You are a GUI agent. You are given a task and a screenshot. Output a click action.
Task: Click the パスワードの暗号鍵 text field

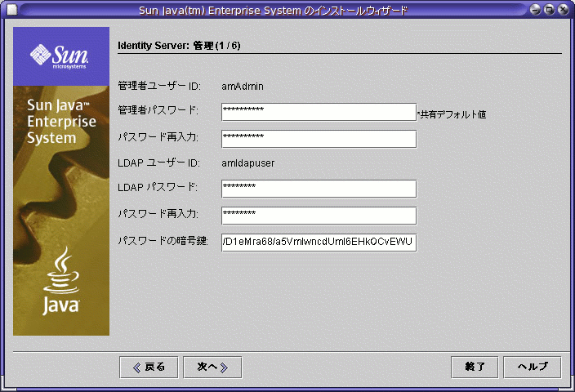click(319, 243)
